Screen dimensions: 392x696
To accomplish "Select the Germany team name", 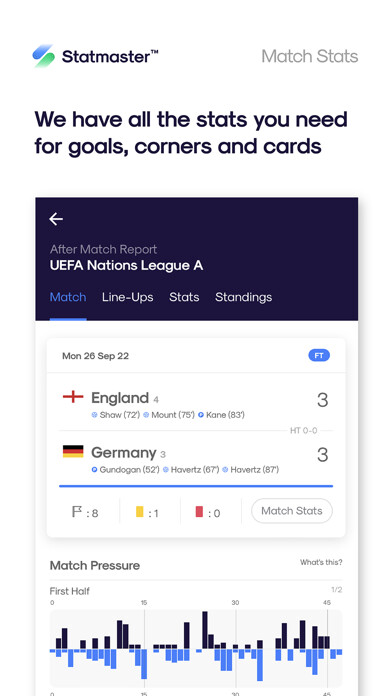I will [x=123, y=453].
